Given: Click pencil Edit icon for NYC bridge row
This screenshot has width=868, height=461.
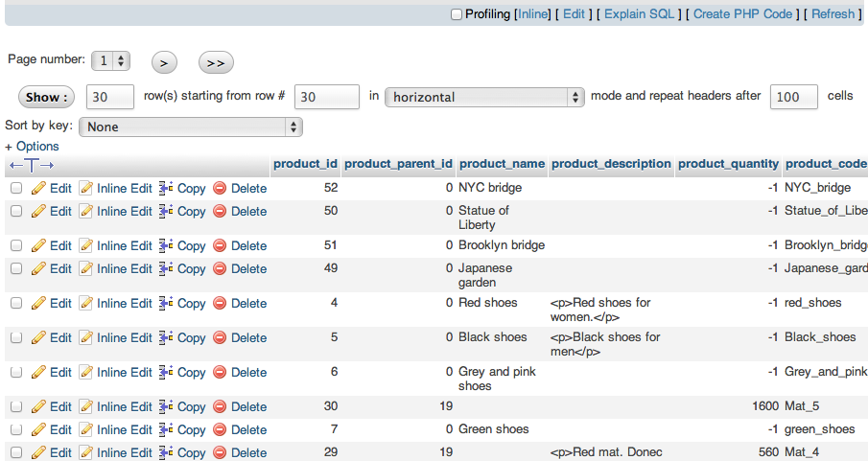Looking at the screenshot, I should click(x=38, y=188).
